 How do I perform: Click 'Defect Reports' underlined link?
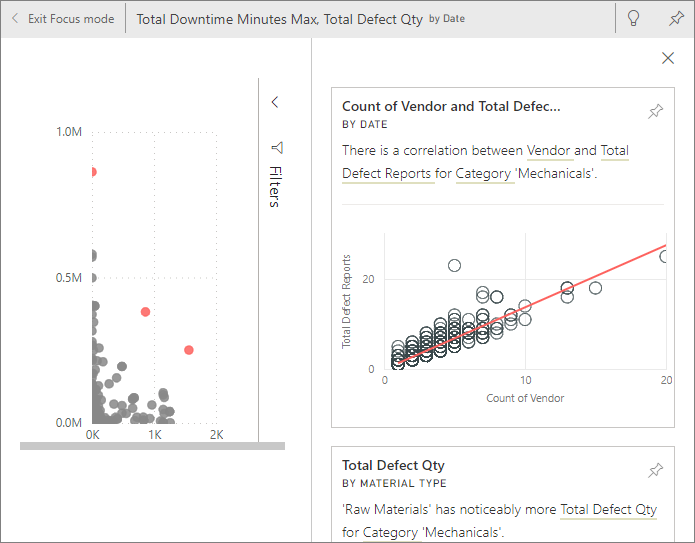(x=387, y=174)
